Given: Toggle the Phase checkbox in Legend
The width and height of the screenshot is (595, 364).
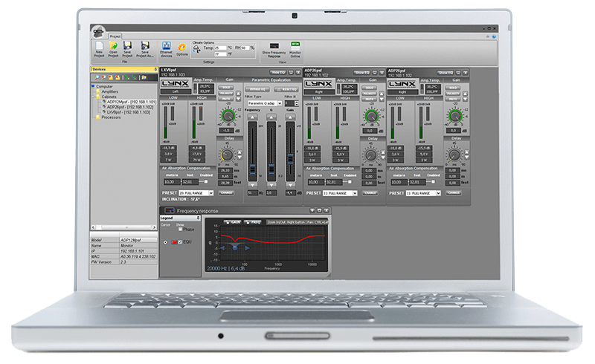Looking at the screenshot, I should (179, 229).
